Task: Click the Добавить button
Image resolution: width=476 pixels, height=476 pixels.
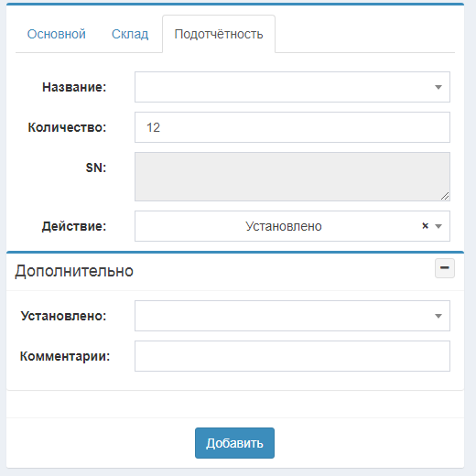Action: click(234, 443)
